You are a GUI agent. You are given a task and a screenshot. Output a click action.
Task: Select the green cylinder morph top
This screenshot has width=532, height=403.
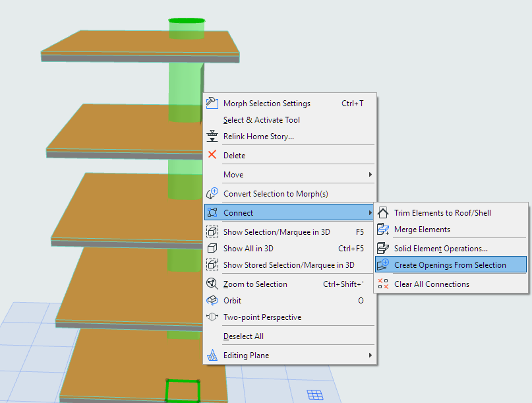click(187, 21)
